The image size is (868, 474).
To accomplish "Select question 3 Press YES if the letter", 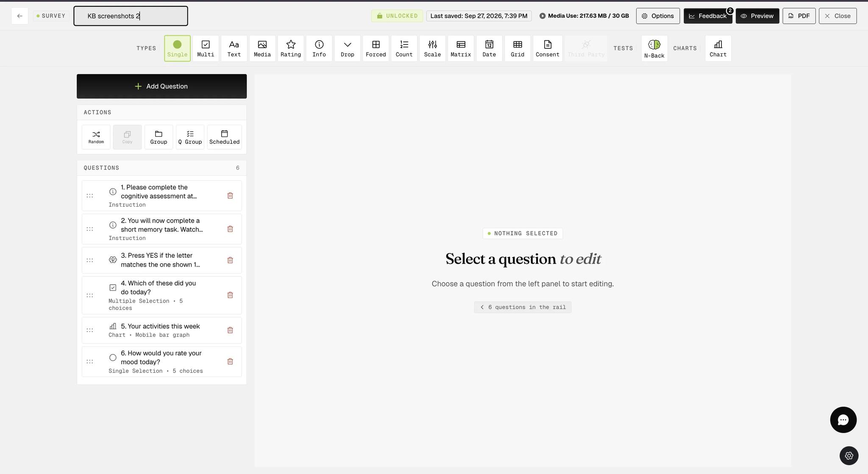I will click(x=161, y=260).
